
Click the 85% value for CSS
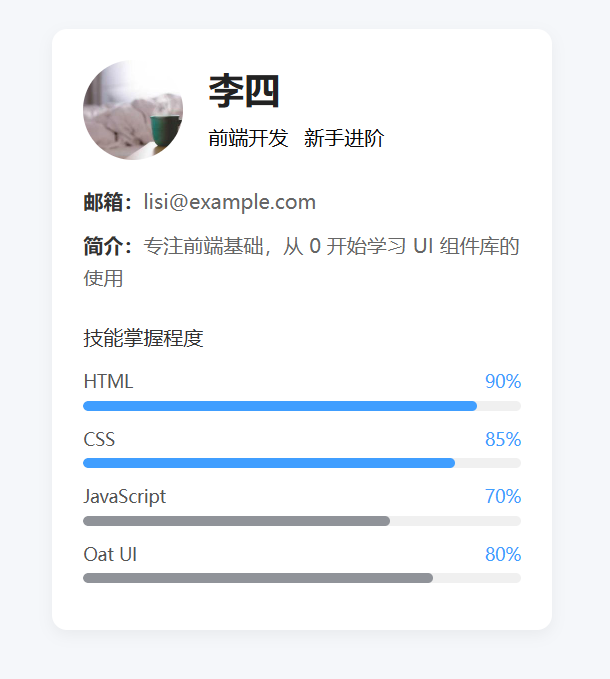click(503, 439)
